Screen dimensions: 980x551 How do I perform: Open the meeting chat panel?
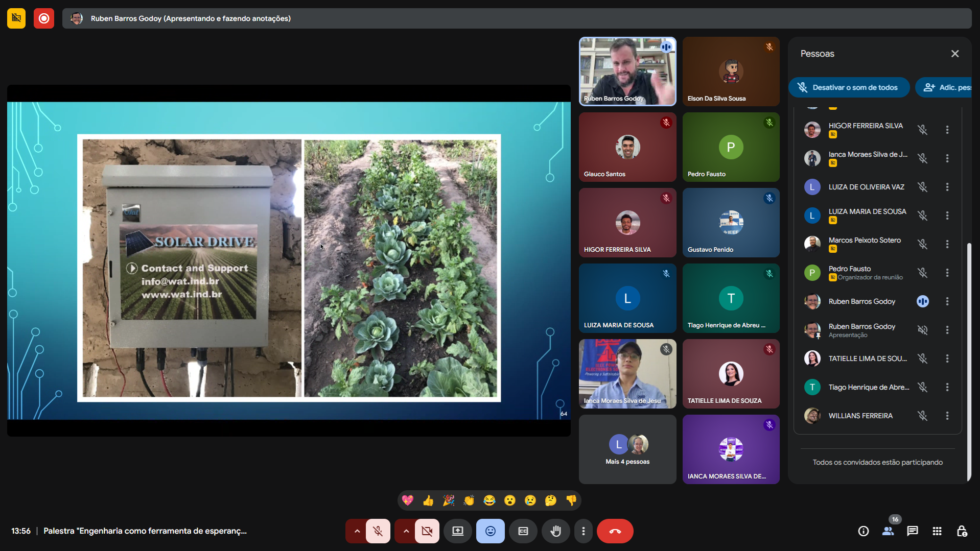point(912,531)
